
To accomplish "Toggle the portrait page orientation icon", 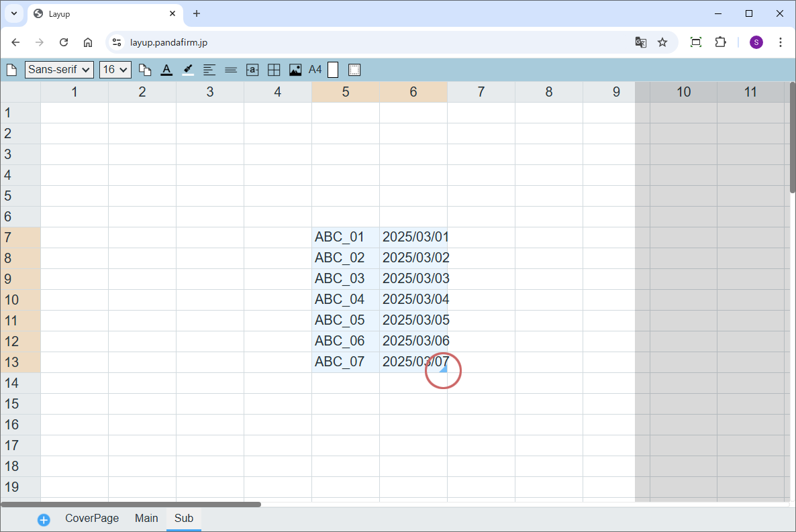I will tap(333, 70).
